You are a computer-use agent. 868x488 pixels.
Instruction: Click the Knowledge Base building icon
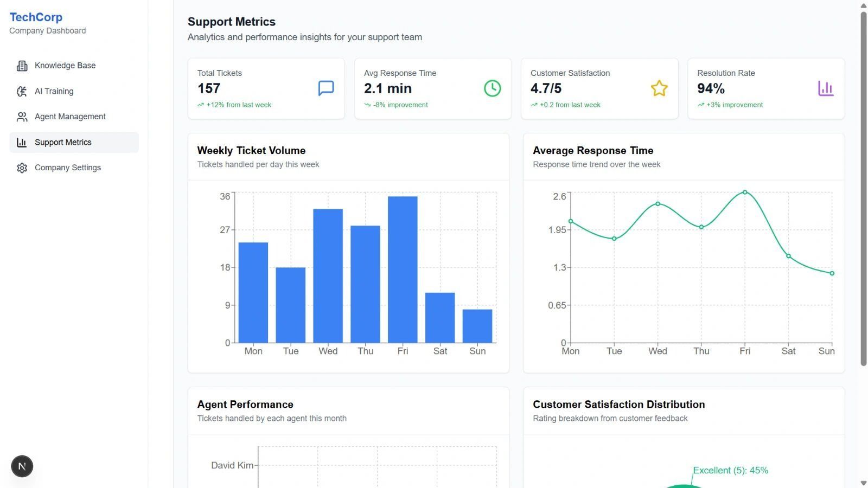tap(22, 66)
